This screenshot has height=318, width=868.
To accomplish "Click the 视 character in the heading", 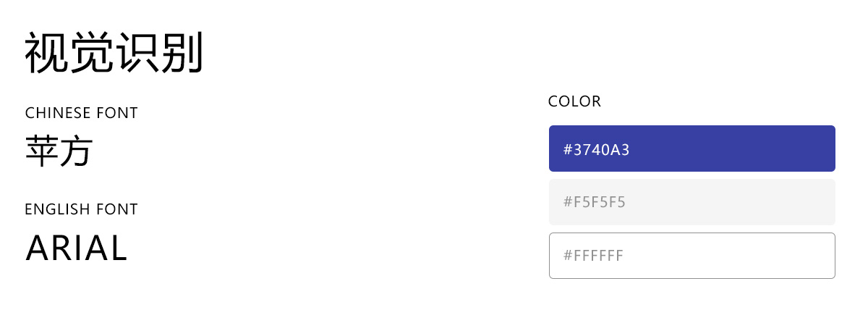I will click(x=47, y=54).
